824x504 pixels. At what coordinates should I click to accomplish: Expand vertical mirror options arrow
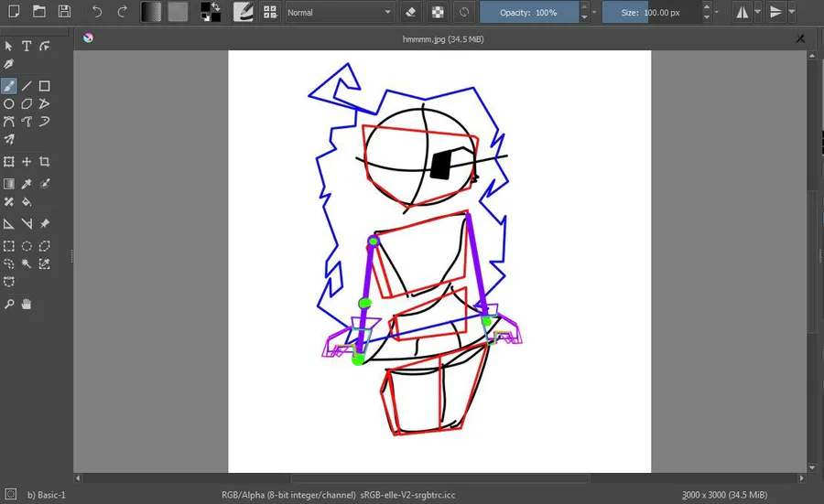click(x=792, y=12)
